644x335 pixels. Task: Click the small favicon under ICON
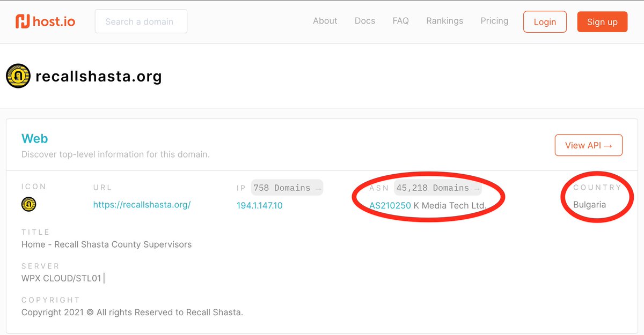point(28,204)
